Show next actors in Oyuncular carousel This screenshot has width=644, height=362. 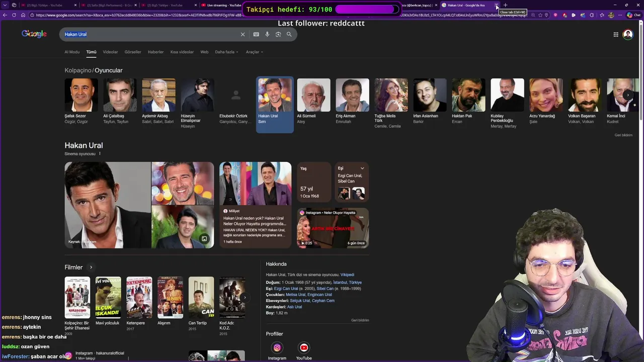pyautogui.click(x=627, y=95)
